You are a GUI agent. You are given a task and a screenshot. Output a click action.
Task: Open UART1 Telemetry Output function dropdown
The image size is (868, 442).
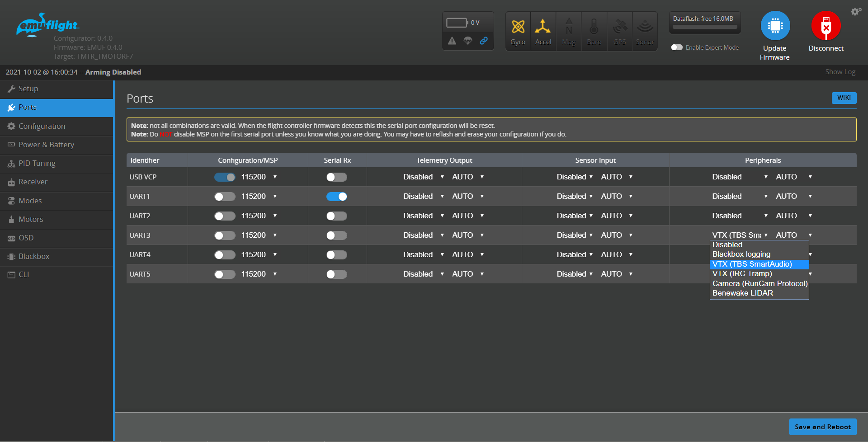(424, 197)
